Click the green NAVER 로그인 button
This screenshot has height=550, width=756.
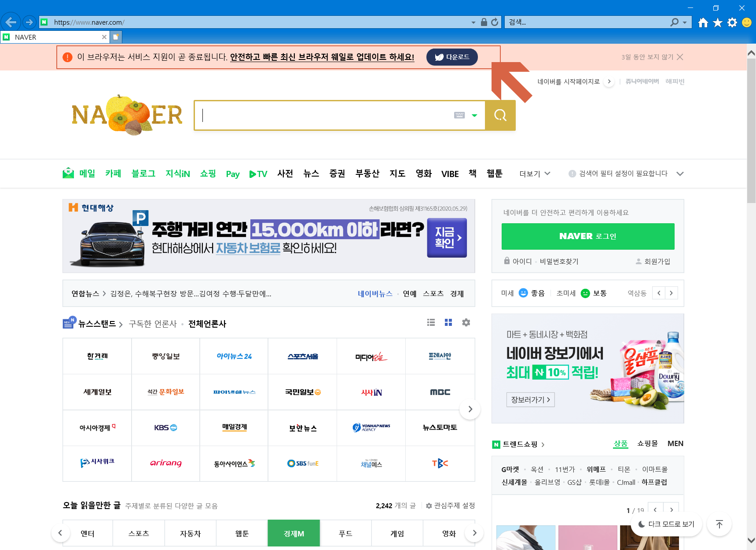588,236
